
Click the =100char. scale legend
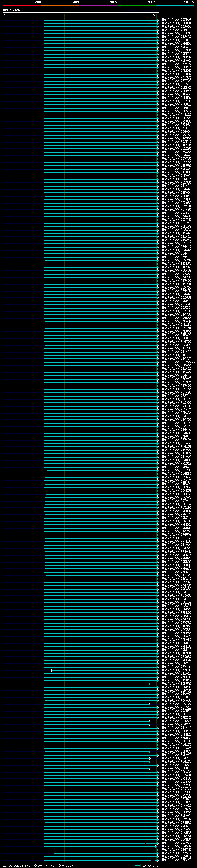[x=146, y=865]
